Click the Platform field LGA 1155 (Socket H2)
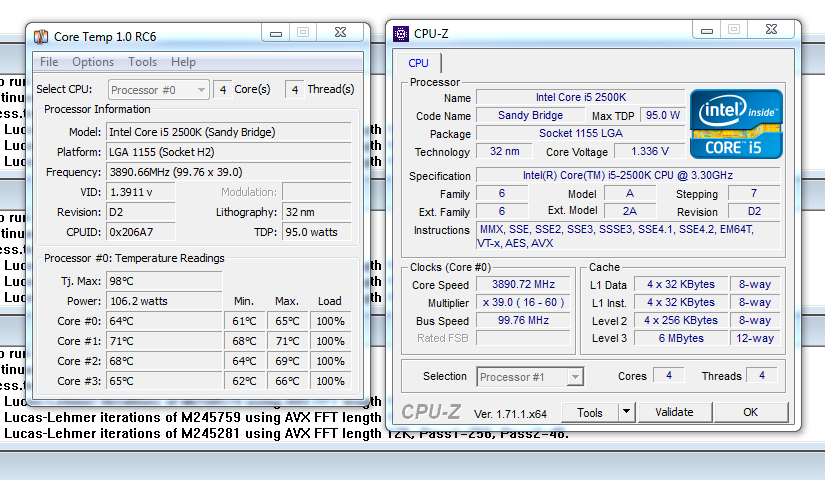 click(229, 152)
